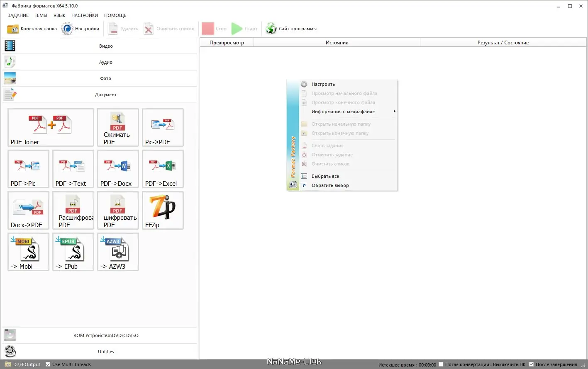The width and height of the screenshot is (588, 369).
Task: Launch the Сжимать PDF compressor tool
Action: 118,127
